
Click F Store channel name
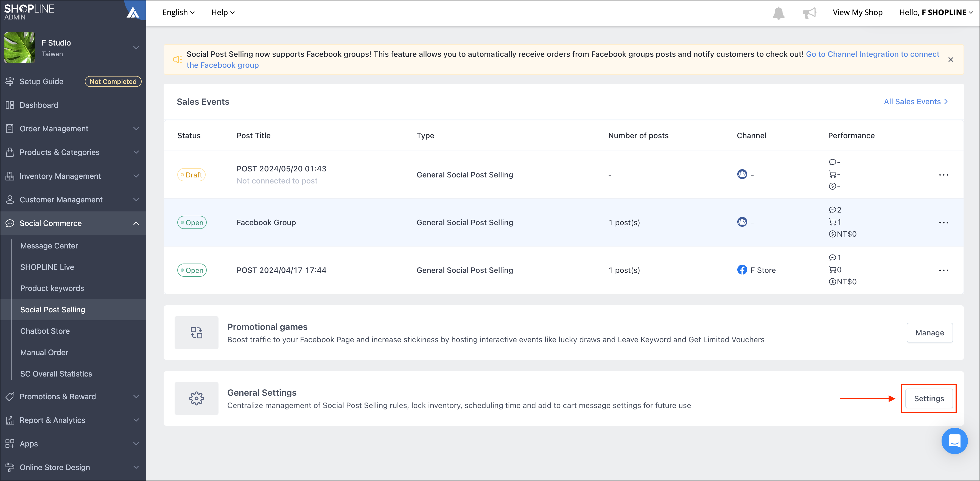(x=763, y=270)
